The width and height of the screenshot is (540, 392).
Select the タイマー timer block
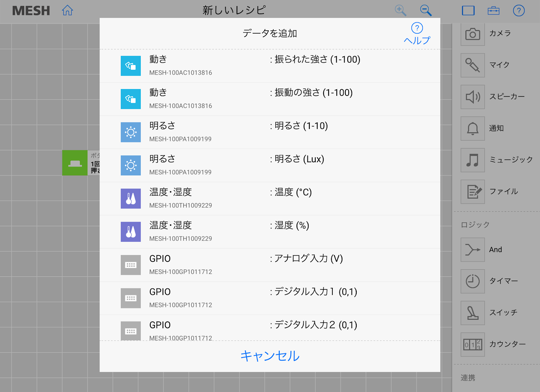[x=473, y=281]
